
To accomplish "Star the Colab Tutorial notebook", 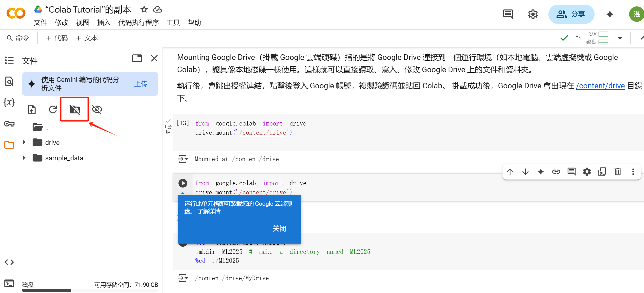I will [144, 10].
